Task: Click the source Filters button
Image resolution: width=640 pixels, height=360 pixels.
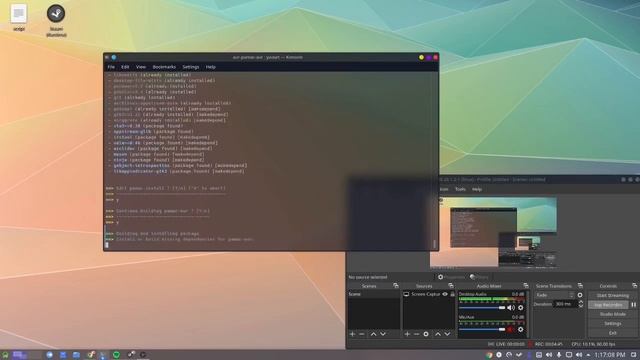Action: [479, 277]
